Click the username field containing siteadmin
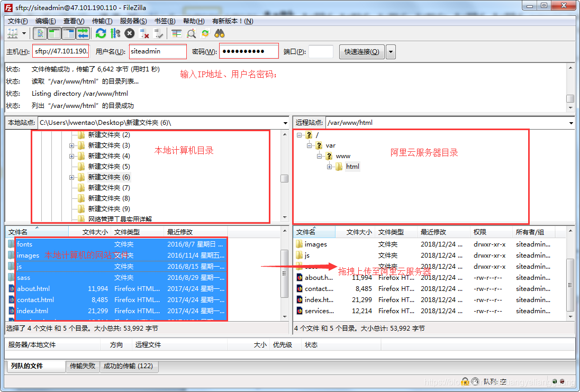Viewport: 580px width, 392px height. click(158, 51)
